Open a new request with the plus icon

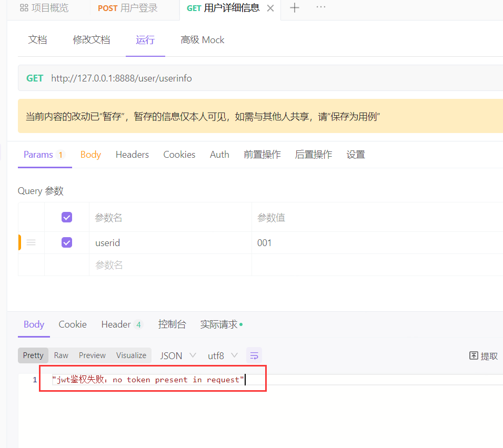(294, 8)
